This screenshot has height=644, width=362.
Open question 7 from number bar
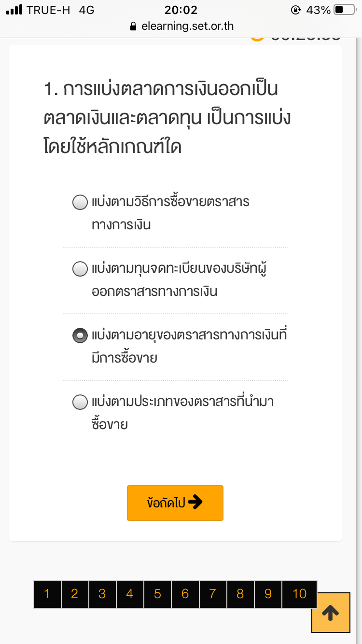click(x=212, y=594)
